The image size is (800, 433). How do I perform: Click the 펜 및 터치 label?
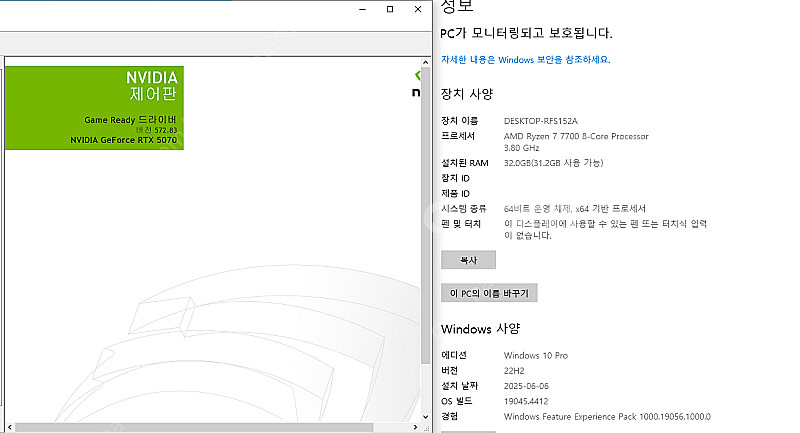461,224
